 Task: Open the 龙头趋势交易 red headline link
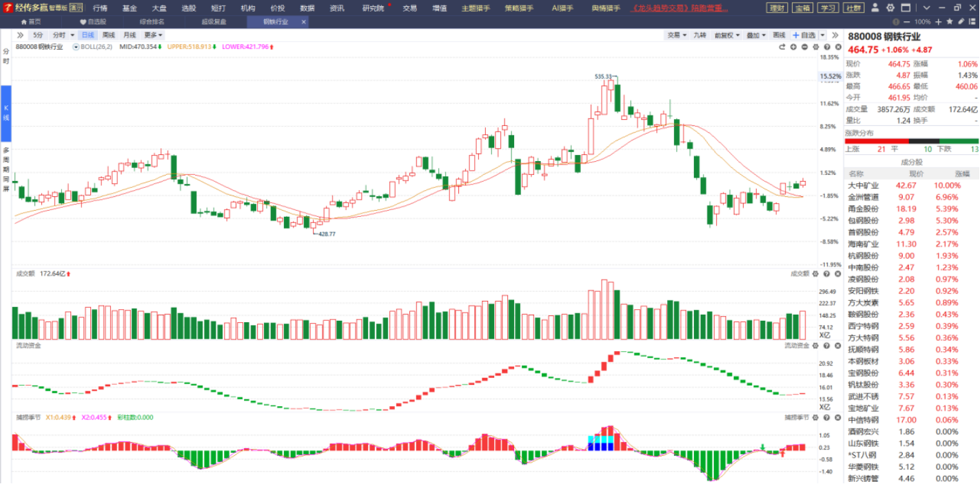679,8
